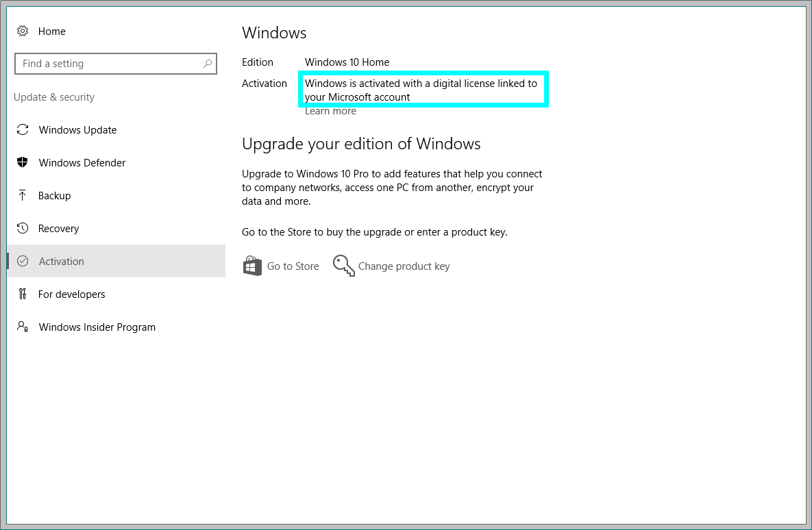Viewport: 812px width, 530px height.
Task: Click the Windows Defender shield icon
Action: point(22,162)
